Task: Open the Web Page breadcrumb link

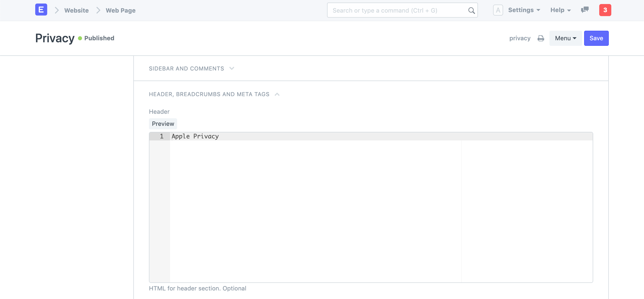Action: (x=120, y=10)
